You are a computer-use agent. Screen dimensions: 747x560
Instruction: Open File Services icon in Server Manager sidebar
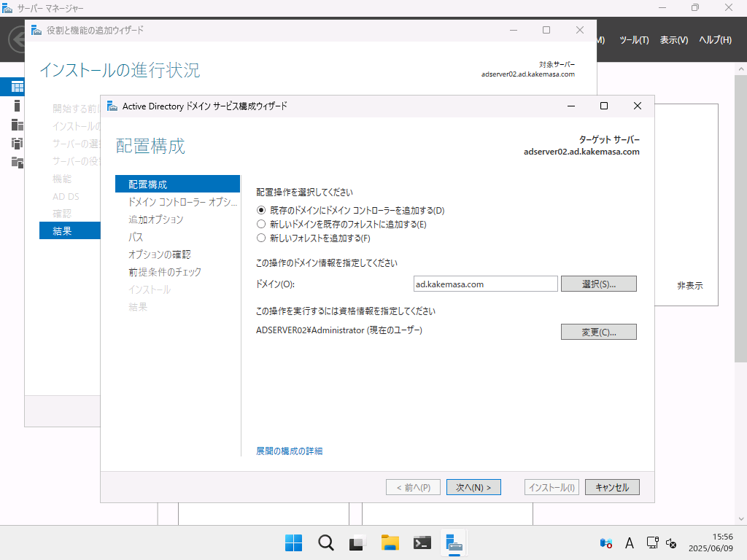click(x=18, y=163)
